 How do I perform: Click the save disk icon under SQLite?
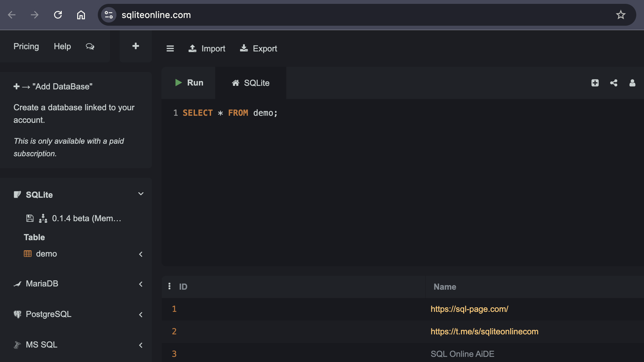point(30,218)
